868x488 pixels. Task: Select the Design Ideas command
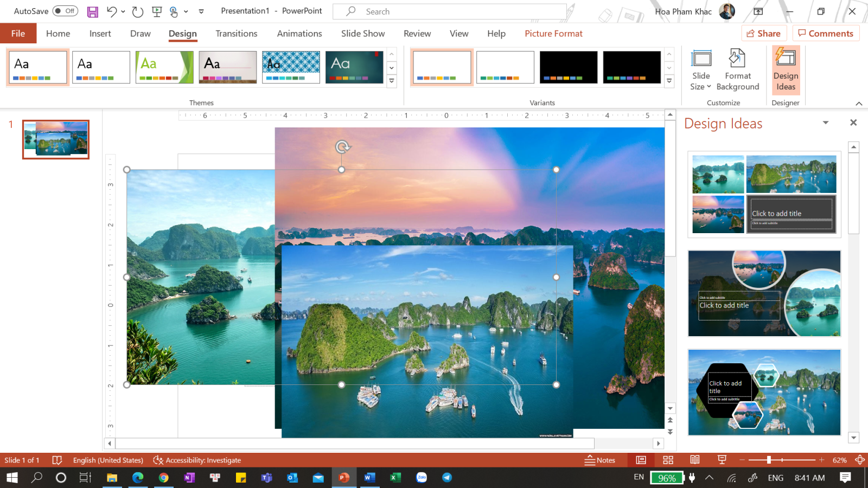[785, 70]
